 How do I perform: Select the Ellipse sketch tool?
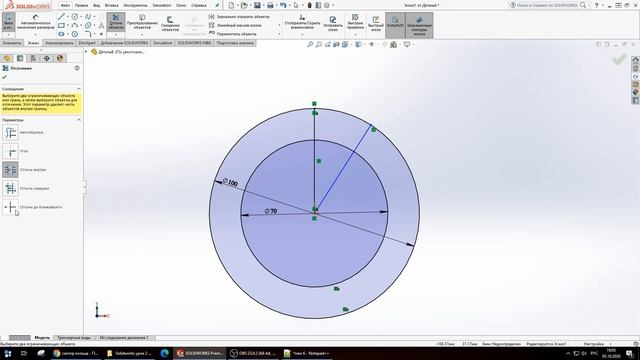tap(88, 25)
